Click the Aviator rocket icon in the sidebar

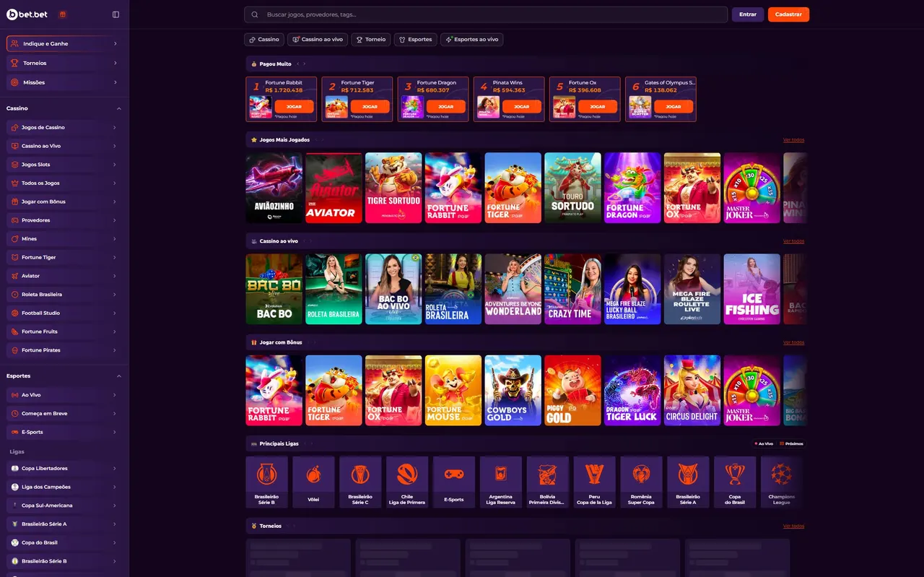(15, 276)
